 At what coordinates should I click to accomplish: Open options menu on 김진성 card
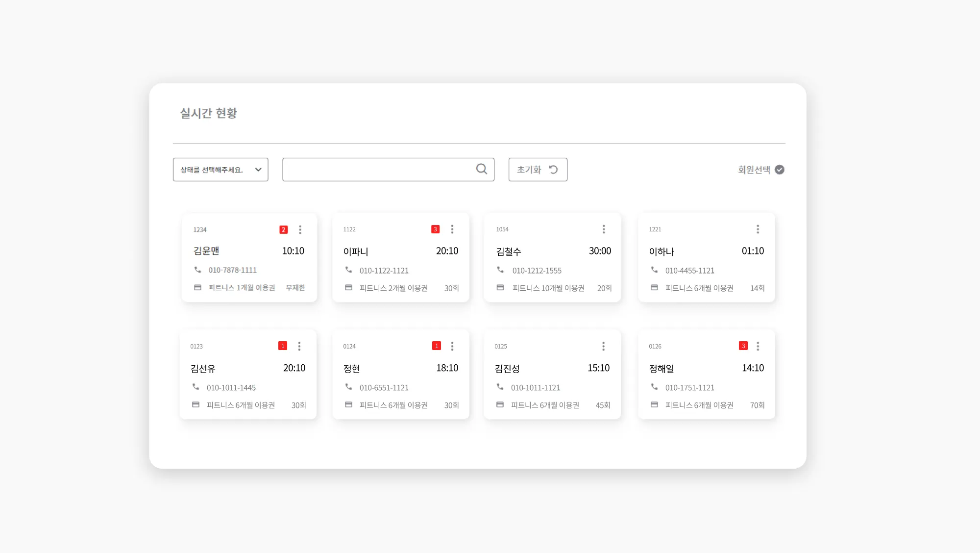603,346
